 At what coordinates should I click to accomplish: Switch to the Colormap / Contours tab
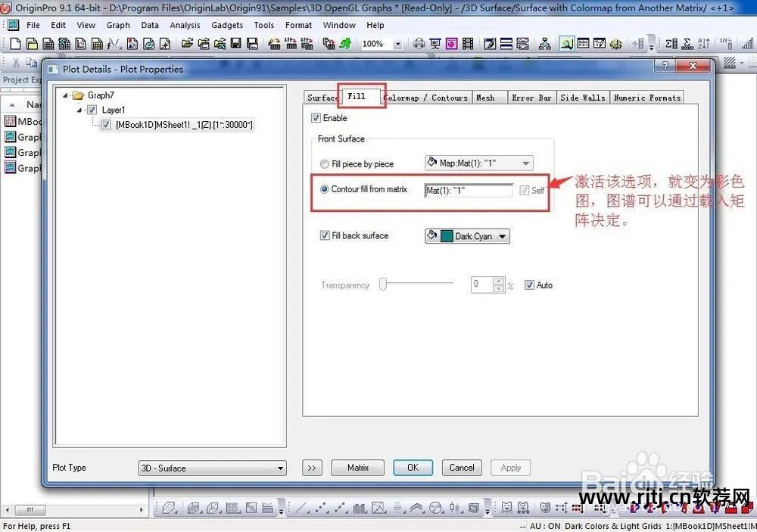pos(427,98)
